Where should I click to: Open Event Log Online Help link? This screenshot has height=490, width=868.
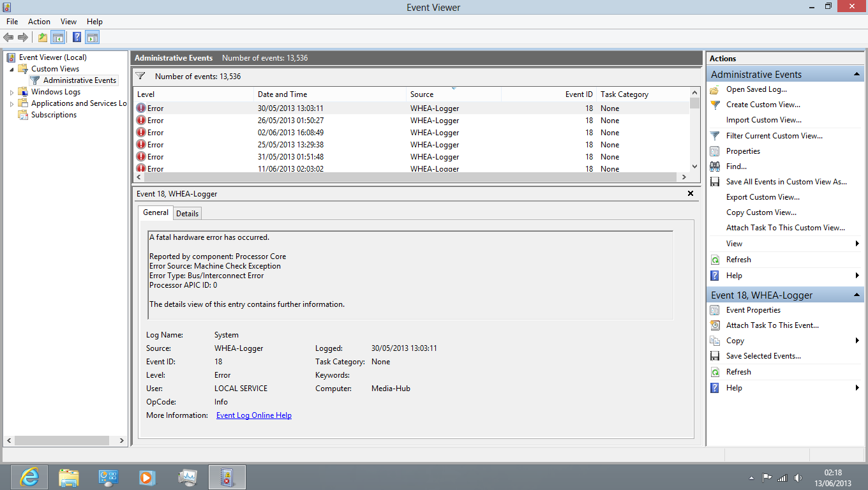[x=253, y=415]
